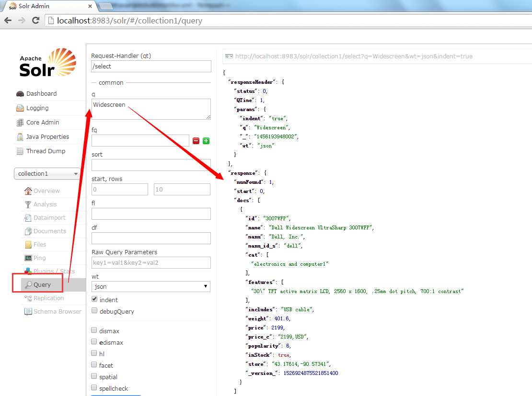Open the Overview page link

point(46,191)
